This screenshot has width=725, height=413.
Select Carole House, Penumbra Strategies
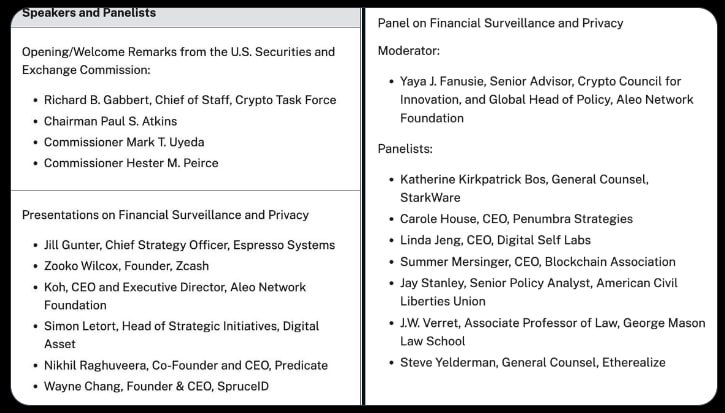point(516,219)
